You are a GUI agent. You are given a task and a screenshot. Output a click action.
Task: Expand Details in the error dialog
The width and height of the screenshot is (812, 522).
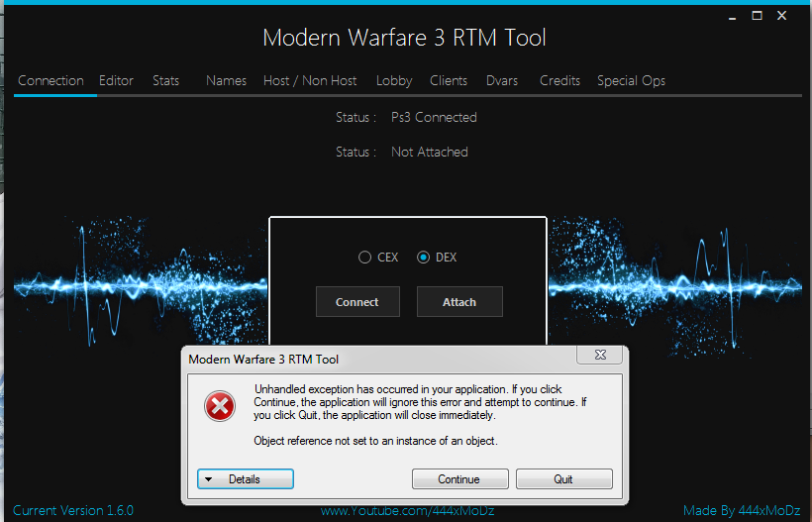(246, 479)
